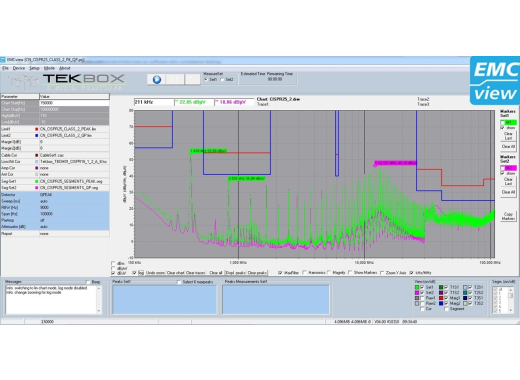The width and height of the screenshot is (520, 380).
Task: Select the CableSet1 correction file cell
Action: 74,155
